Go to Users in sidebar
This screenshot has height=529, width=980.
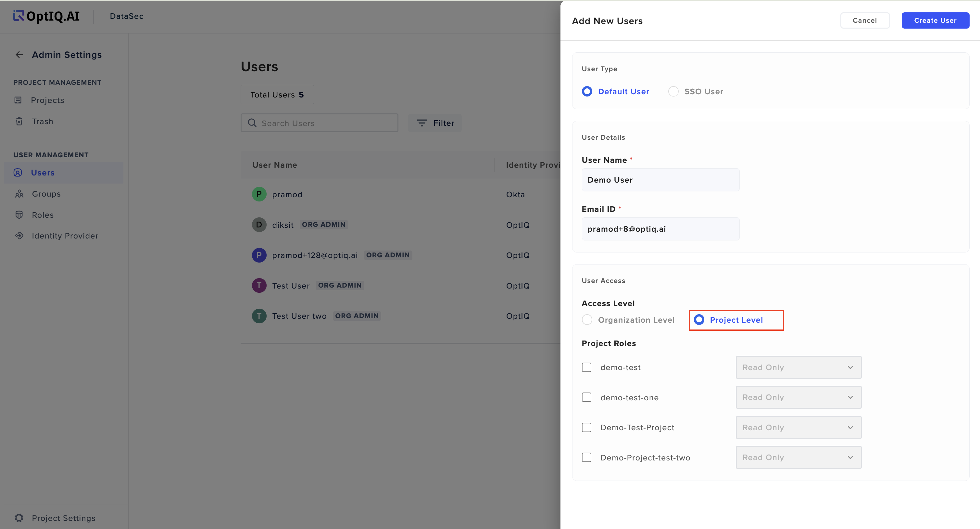coord(64,173)
